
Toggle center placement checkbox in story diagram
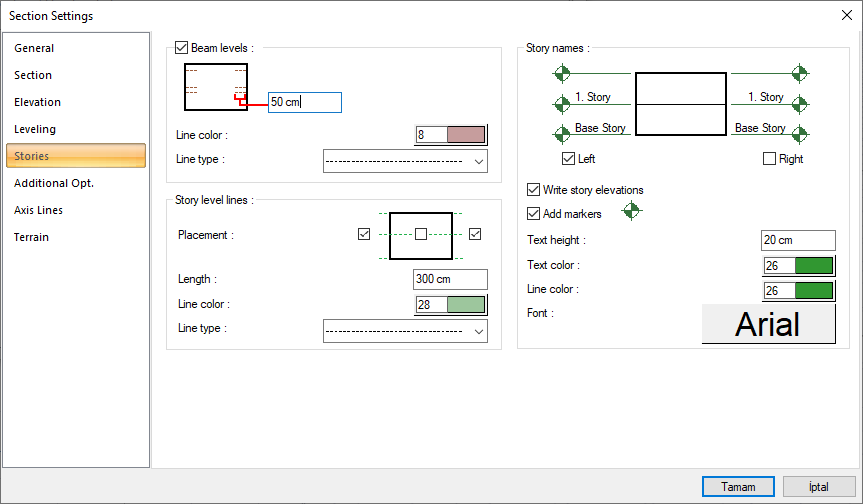(421, 234)
